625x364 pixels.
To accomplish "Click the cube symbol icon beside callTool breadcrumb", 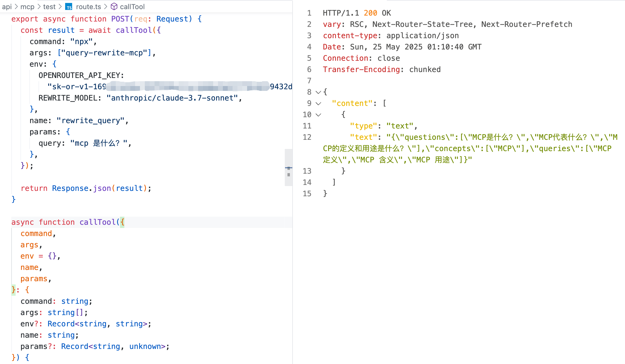I will 114,6.
